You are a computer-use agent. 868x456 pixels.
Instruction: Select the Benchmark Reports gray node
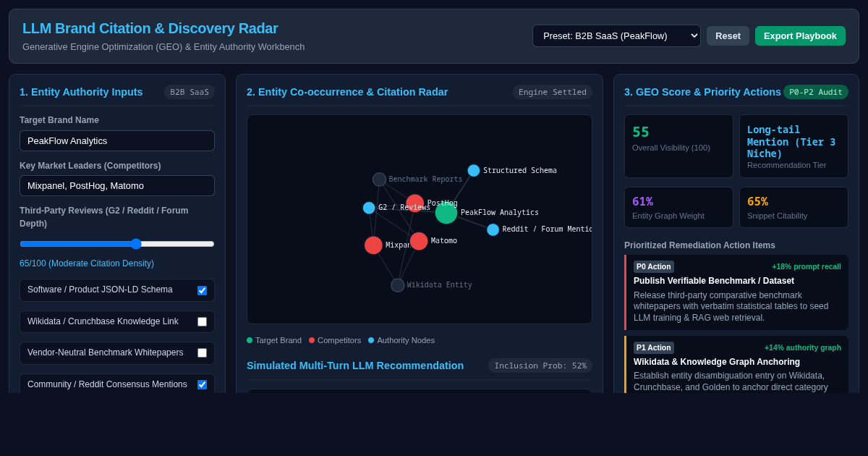coord(379,180)
